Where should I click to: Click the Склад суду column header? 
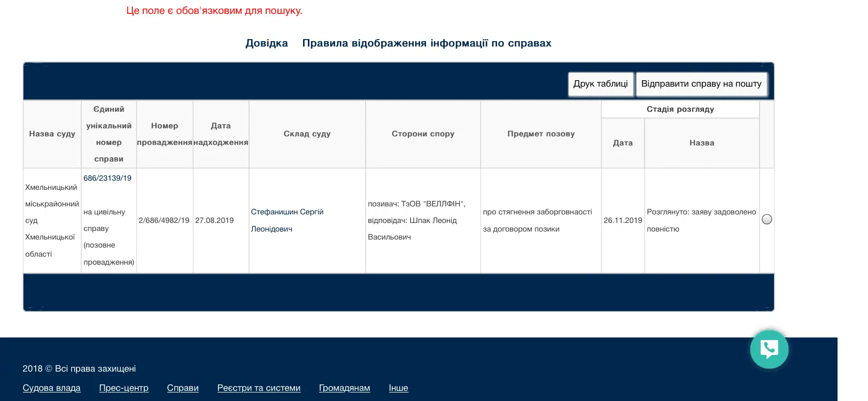pyautogui.click(x=307, y=134)
